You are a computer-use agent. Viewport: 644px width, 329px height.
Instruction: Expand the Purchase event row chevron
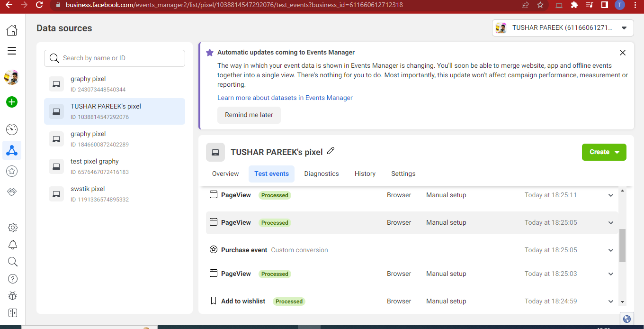(611, 250)
